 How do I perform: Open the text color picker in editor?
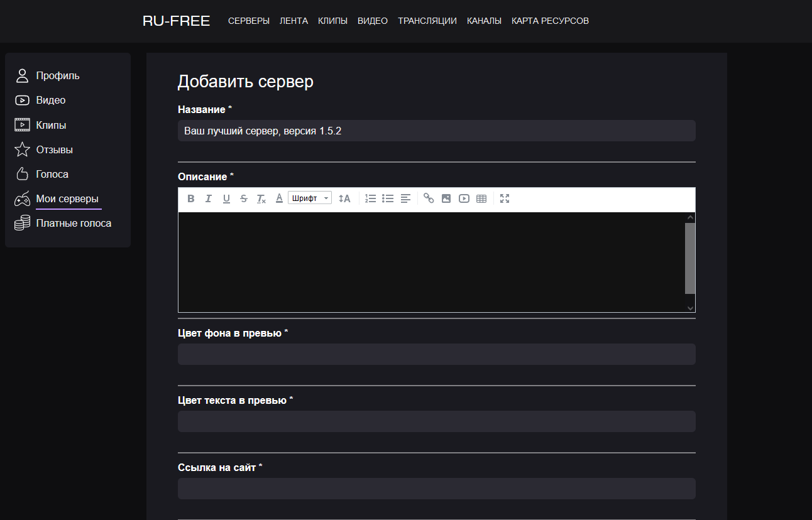(x=279, y=198)
